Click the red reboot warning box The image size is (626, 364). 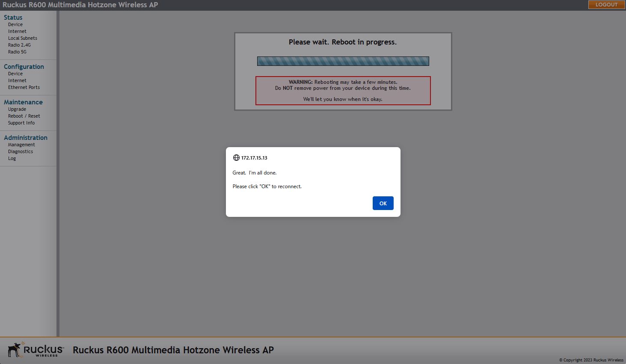point(343,91)
